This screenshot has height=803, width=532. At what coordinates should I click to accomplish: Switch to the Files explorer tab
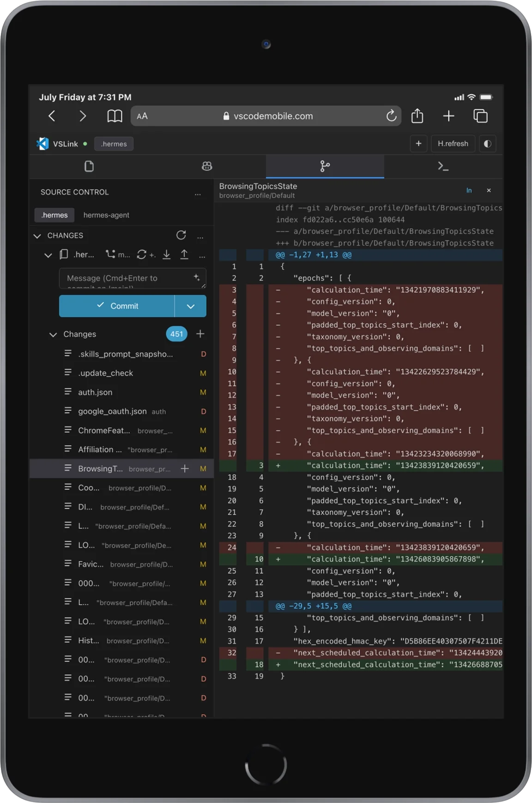pos(89,166)
